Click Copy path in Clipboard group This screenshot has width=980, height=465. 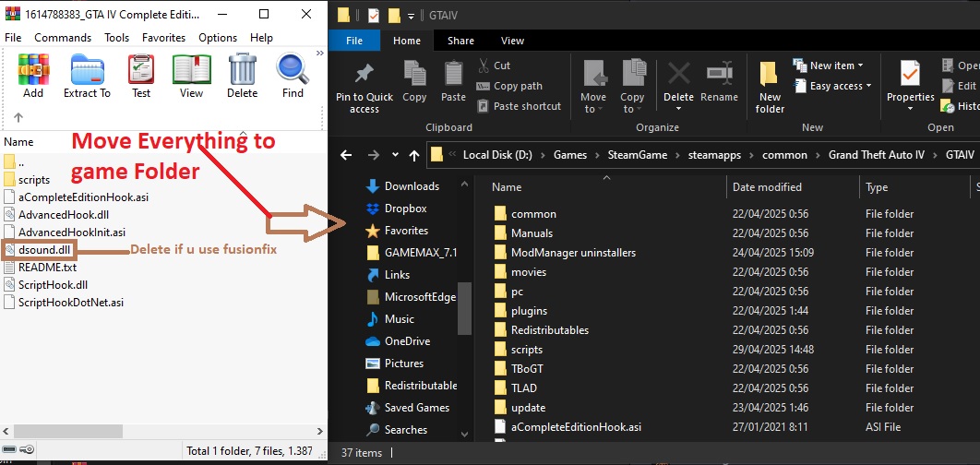click(509, 86)
